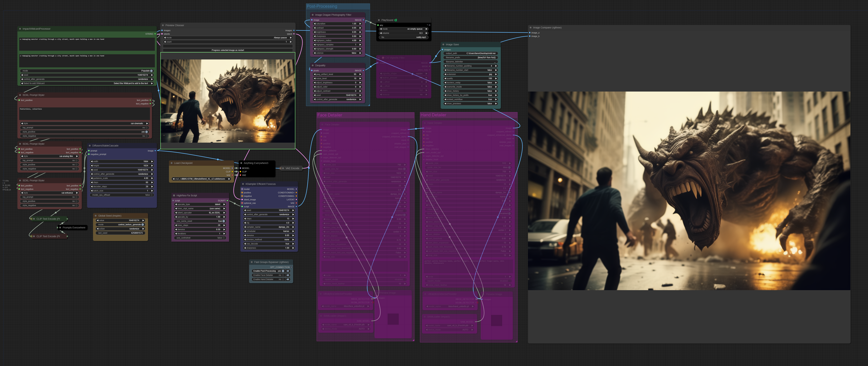
Task: Click the Enable Post-Processing navigate arrow icon
Action: pyautogui.click(x=288, y=271)
